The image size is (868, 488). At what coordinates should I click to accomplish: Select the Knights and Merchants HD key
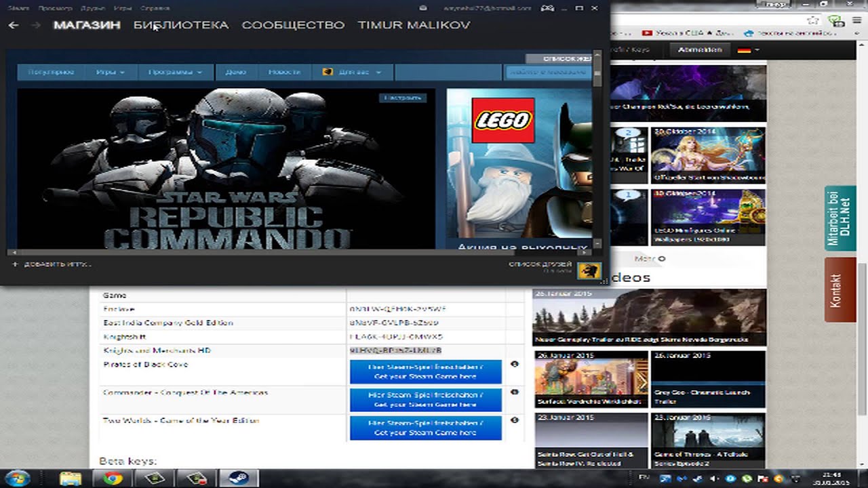(x=395, y=350)
